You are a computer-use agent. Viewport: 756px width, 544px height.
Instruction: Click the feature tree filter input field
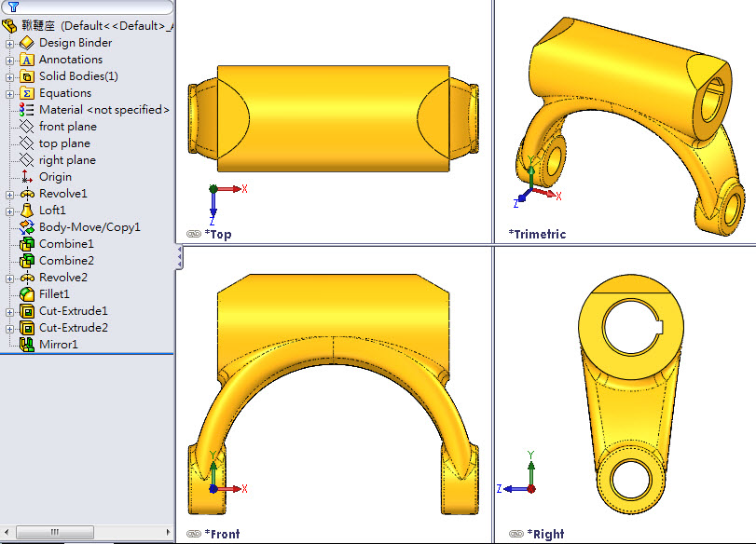click(x=89, y=7)
